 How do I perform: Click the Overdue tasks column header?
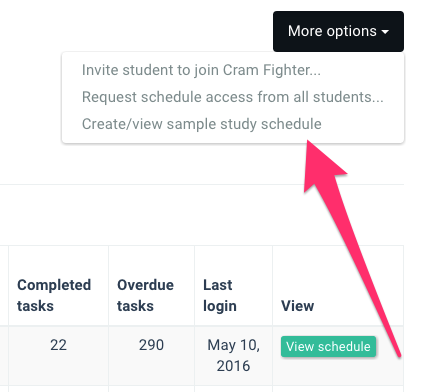pos(145,295)
